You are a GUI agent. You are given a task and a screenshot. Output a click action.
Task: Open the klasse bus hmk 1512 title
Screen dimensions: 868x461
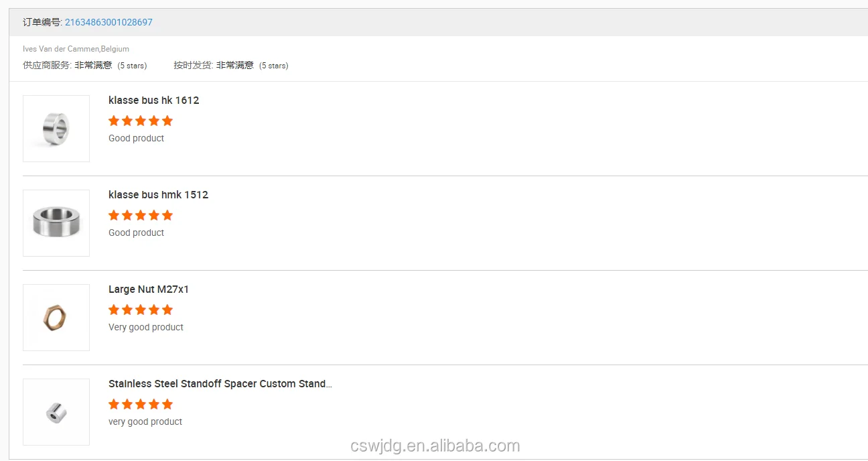(158, 195)
